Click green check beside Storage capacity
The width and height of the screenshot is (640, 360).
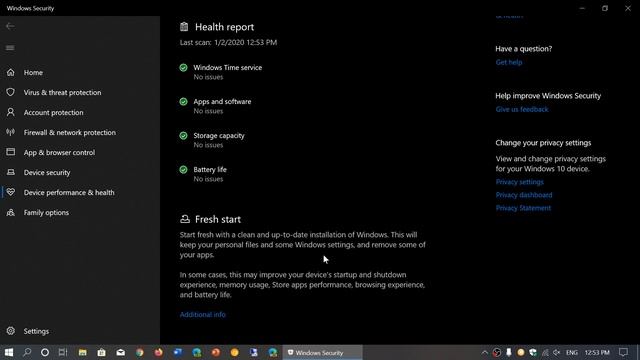[x=184, y=136]
